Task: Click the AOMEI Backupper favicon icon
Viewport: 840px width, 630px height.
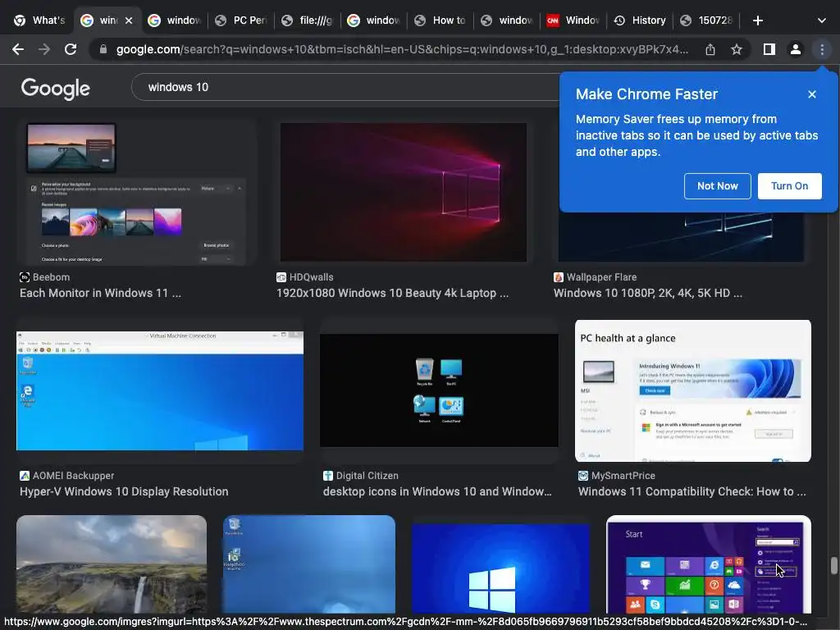Action: 25,475
